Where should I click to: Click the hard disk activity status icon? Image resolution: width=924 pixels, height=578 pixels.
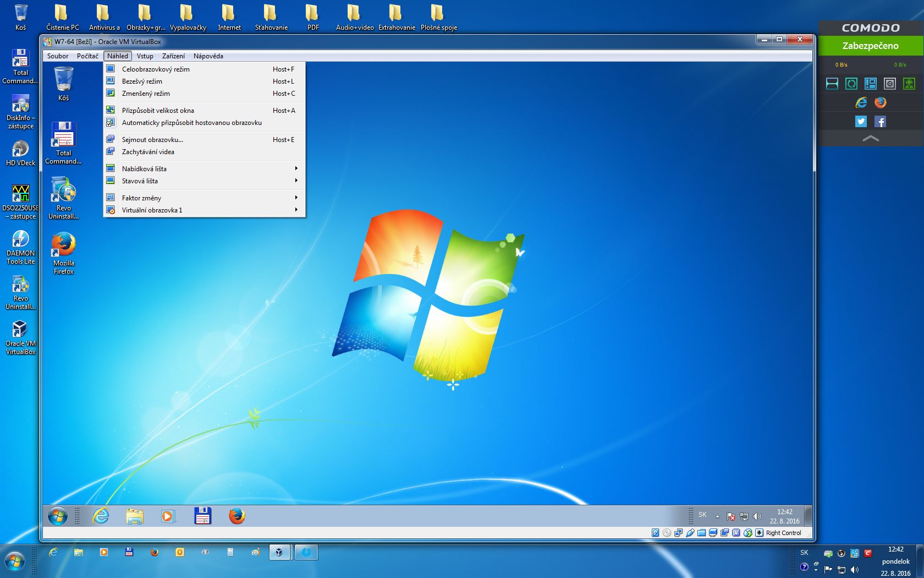(x=655, y=532)
